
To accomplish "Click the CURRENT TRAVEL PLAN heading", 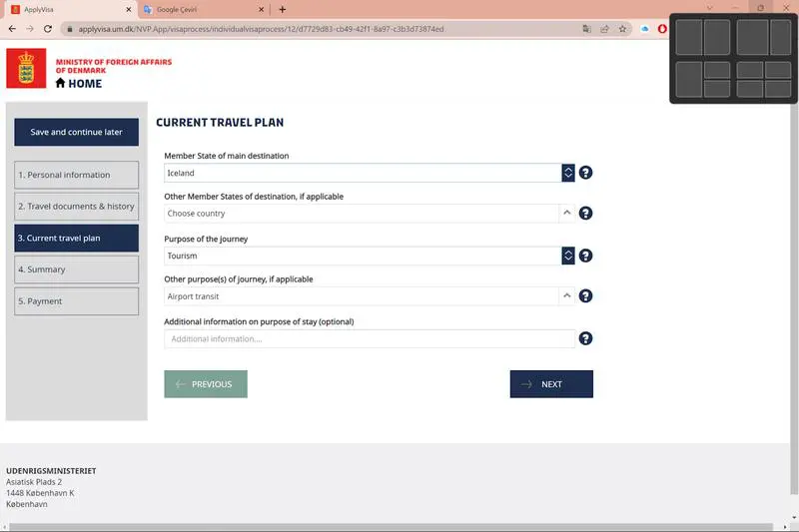I will click(220, 122).
